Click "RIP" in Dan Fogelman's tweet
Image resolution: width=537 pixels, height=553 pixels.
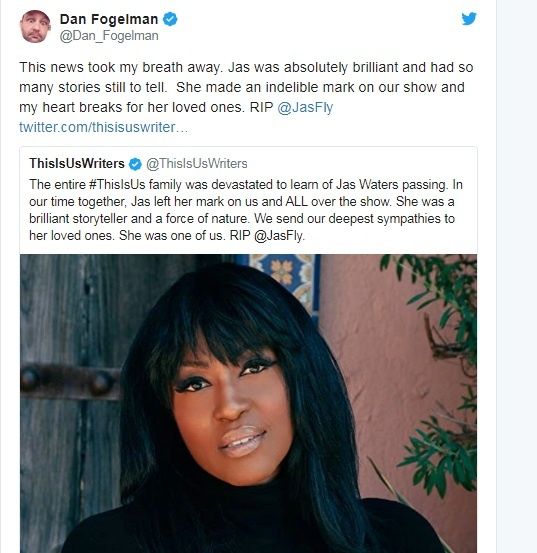(262, 108)
